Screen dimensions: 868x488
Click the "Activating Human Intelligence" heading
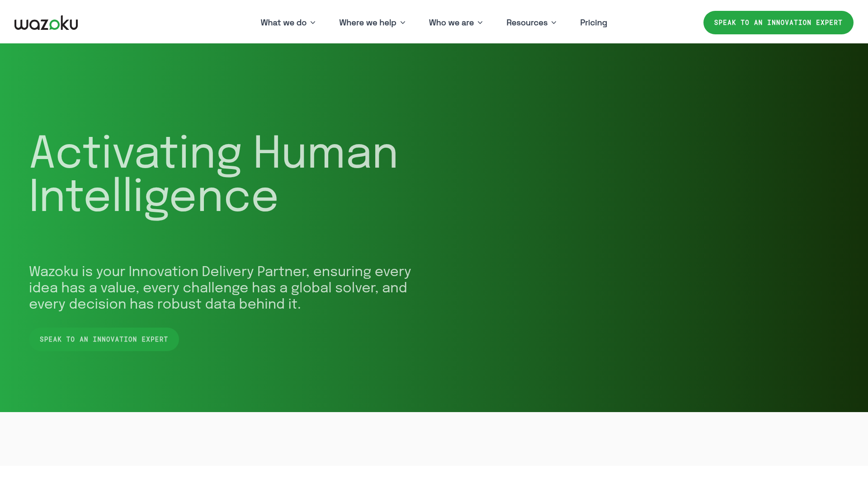point(213,174)
